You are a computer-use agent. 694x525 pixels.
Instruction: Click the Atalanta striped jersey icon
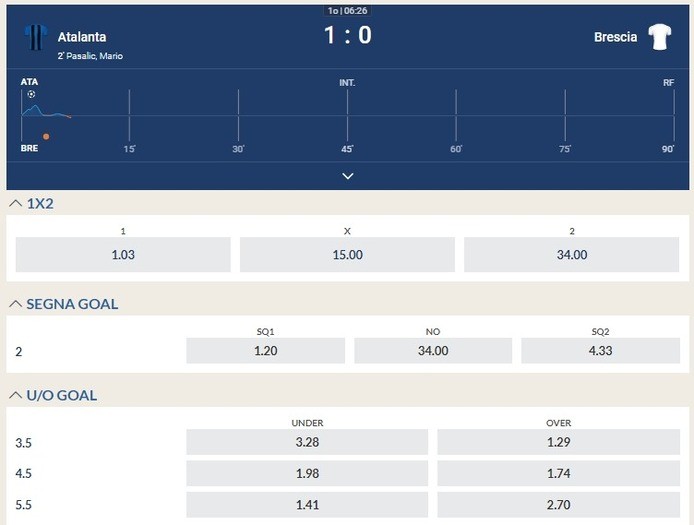[x=36, y=37]
